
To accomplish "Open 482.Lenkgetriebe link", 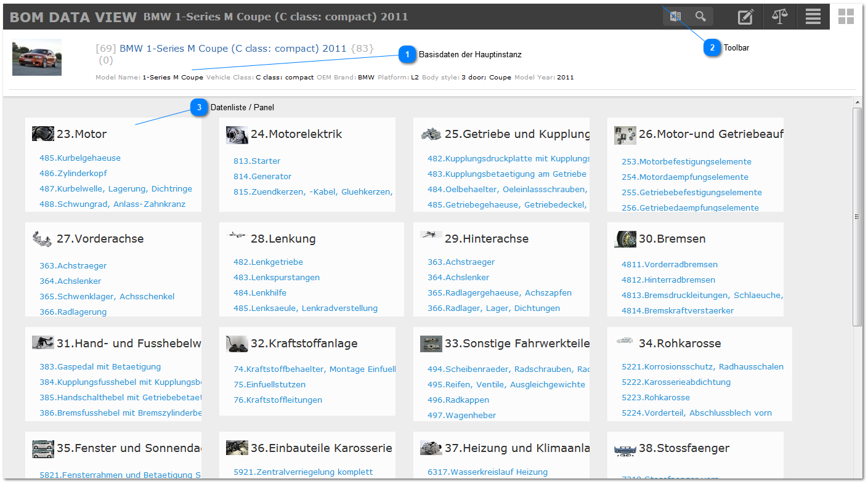I will click(x=268, y=262).
